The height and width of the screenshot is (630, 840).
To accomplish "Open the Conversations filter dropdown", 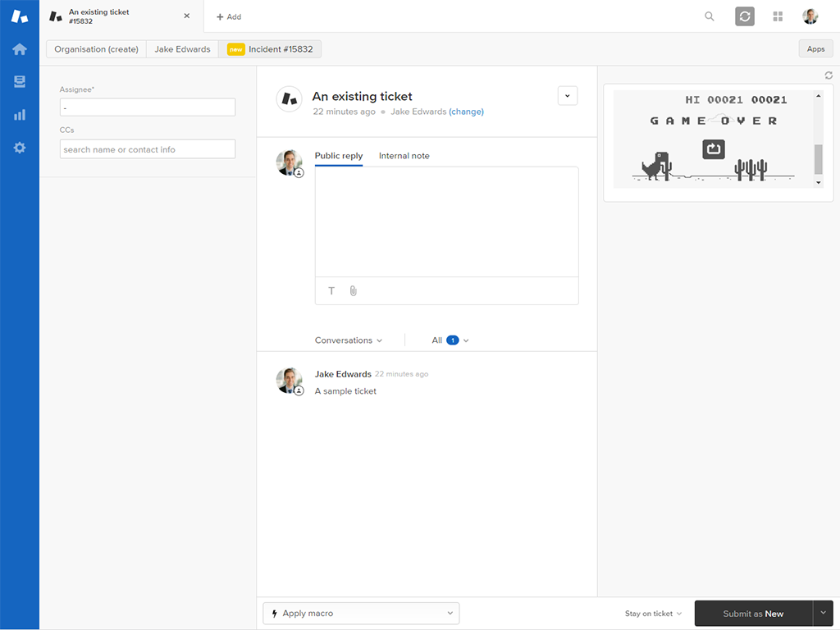I will [348, 340].
